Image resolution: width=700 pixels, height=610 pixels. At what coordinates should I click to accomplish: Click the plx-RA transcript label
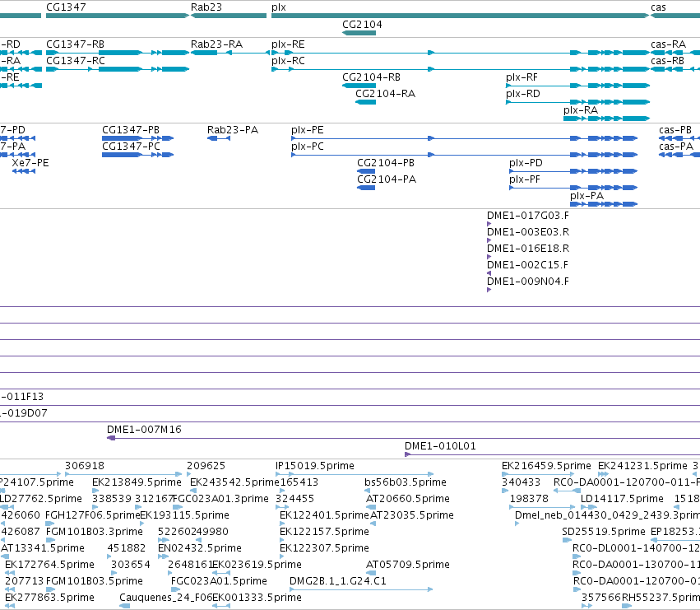click(581, 110)
